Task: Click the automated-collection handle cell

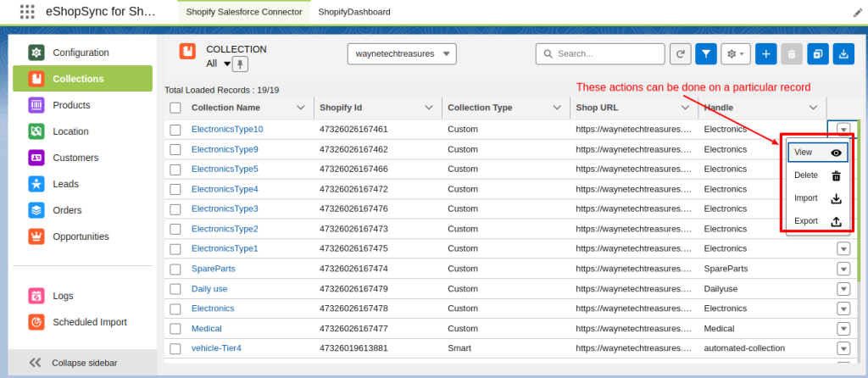Action: tap(744, 348)
